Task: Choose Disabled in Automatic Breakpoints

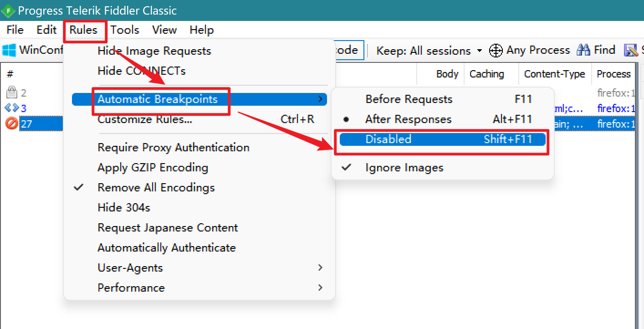Action: click(443, 139)
